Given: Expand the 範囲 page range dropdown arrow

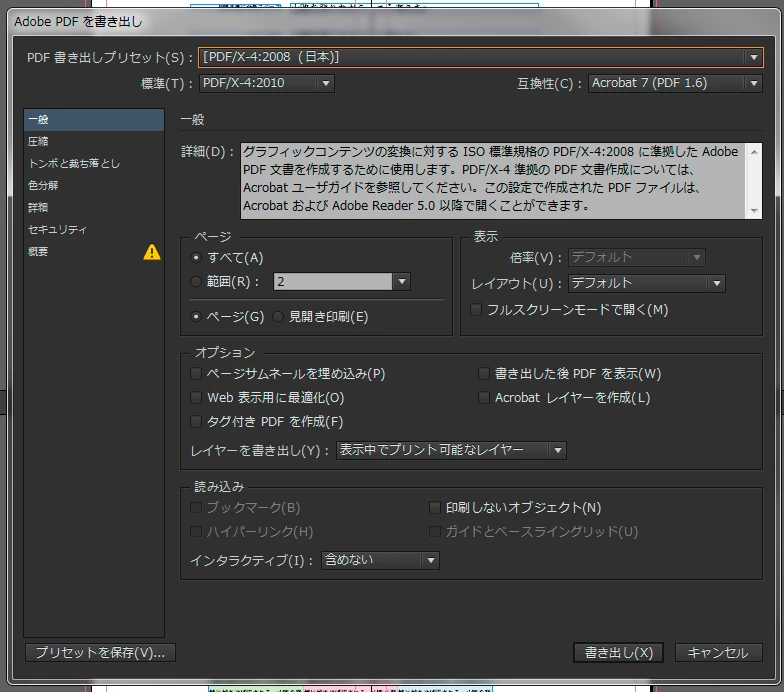Looking at the screenshot, I should point(402,282).
